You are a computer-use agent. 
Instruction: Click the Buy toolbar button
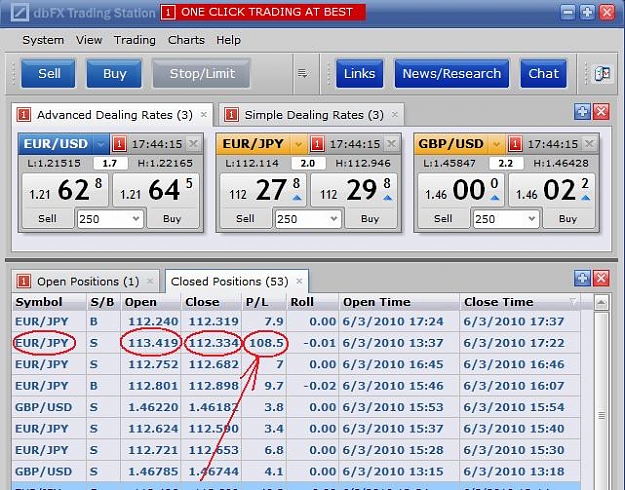[x=114, y=73]
